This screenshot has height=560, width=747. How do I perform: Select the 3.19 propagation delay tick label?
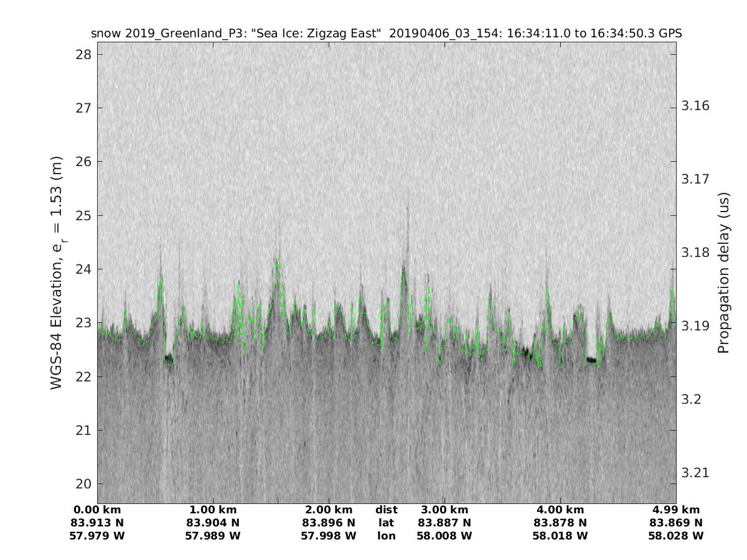pos(695,325)
